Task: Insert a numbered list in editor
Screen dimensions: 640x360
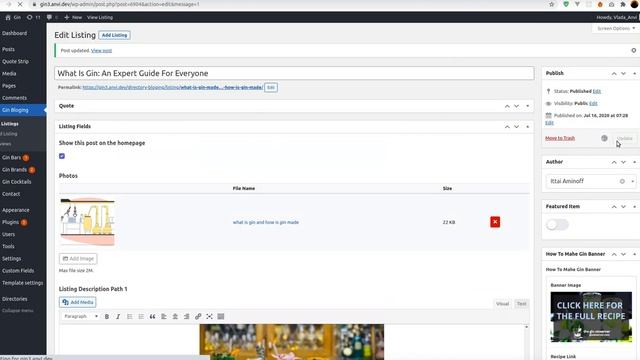Action: pyautogui.click(x=141, y=316)
